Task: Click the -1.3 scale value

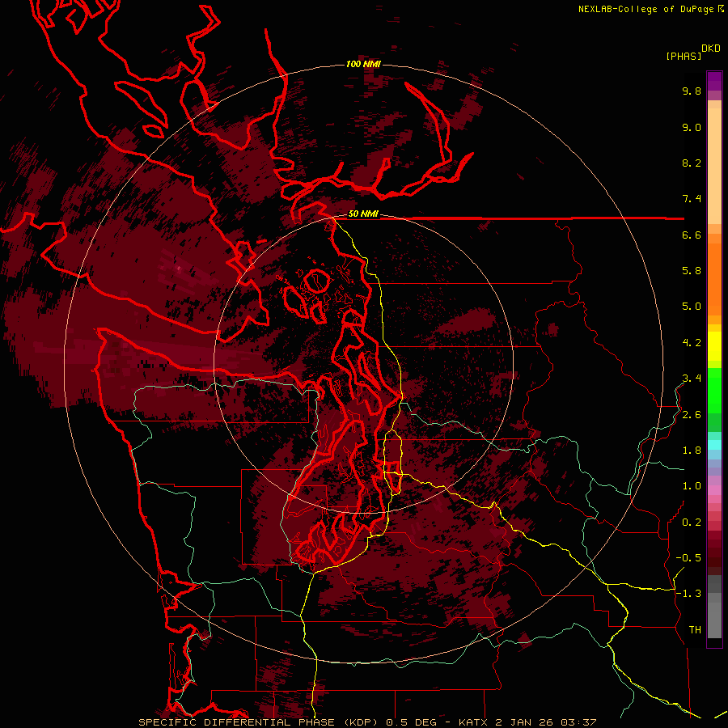Action: click(688, 594)
